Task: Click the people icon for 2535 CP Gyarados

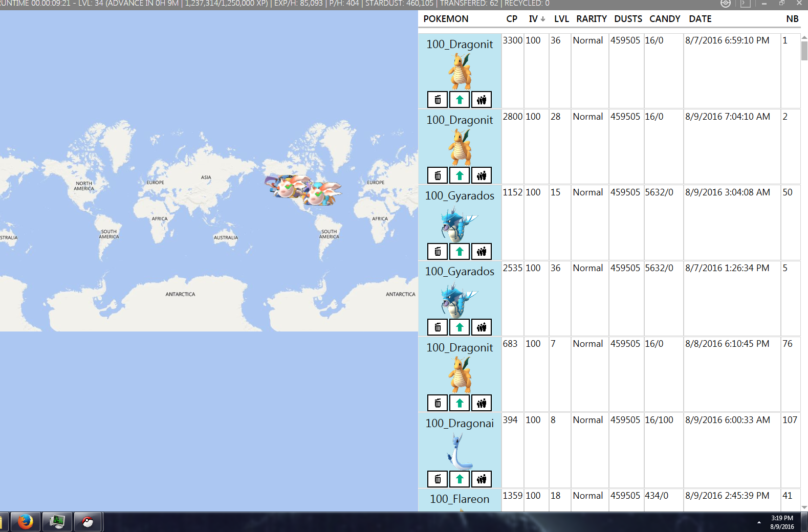Action: pos(482,327)
